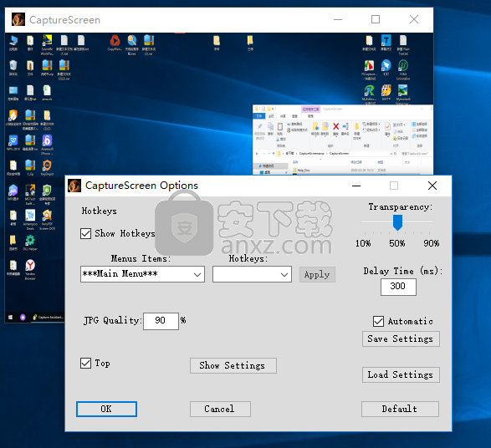Click the Yandex Browser icon in capture
Viewport: 491px width, 448px height.
click(x=30, y=265)
